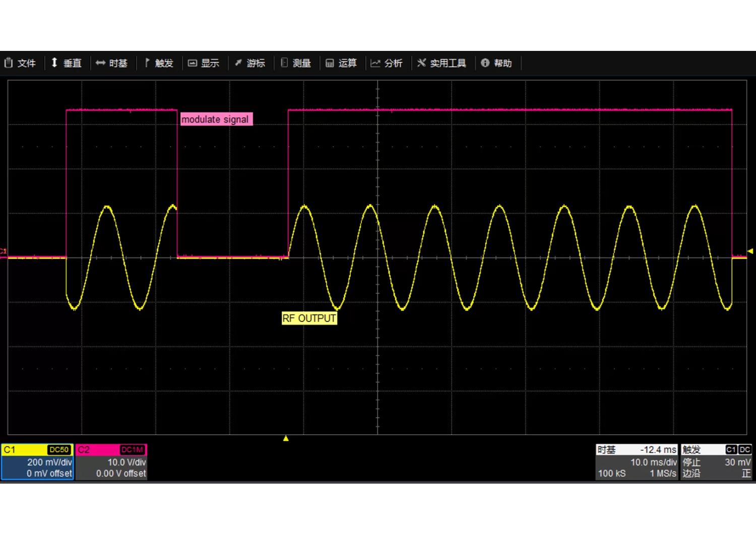
Task: Open the 实用工具 utilities menu
Action: [442, 63]
